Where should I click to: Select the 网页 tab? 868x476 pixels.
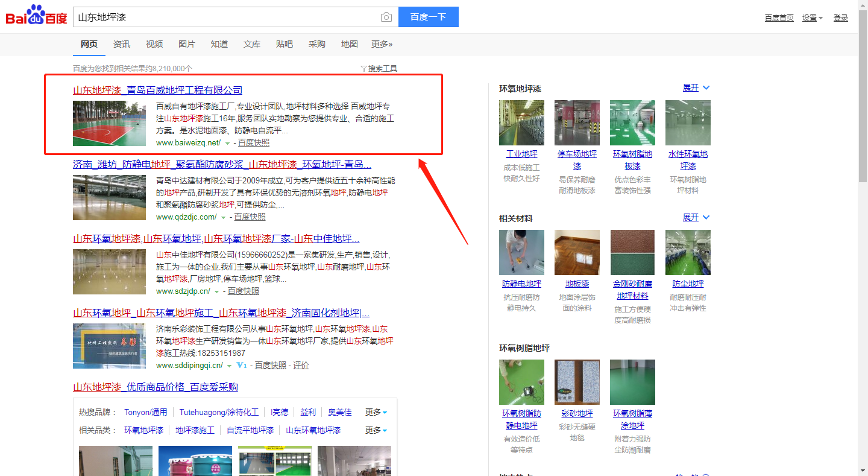(x=89, y=44)
